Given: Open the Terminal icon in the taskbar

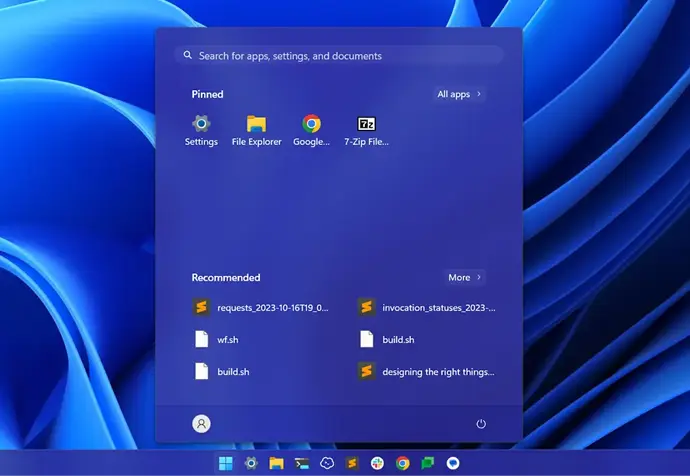Looking at the screenshot, I should click(301, 463).
